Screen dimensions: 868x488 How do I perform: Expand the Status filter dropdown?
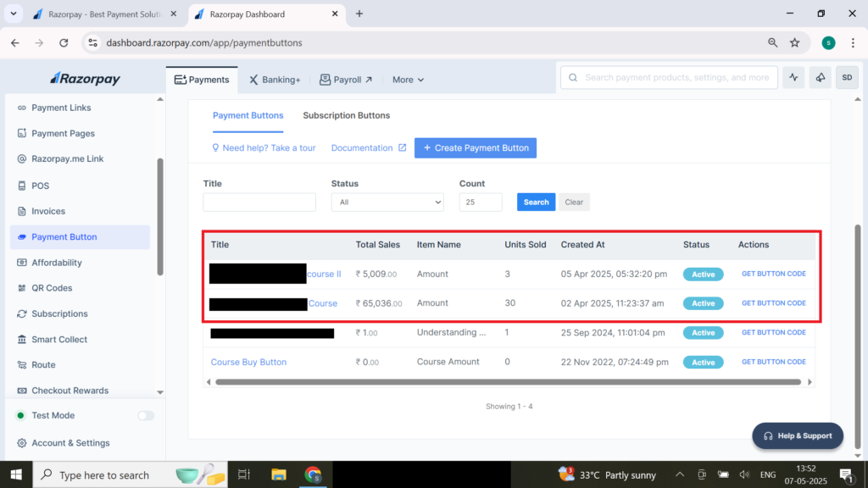(x=387, y=202)
